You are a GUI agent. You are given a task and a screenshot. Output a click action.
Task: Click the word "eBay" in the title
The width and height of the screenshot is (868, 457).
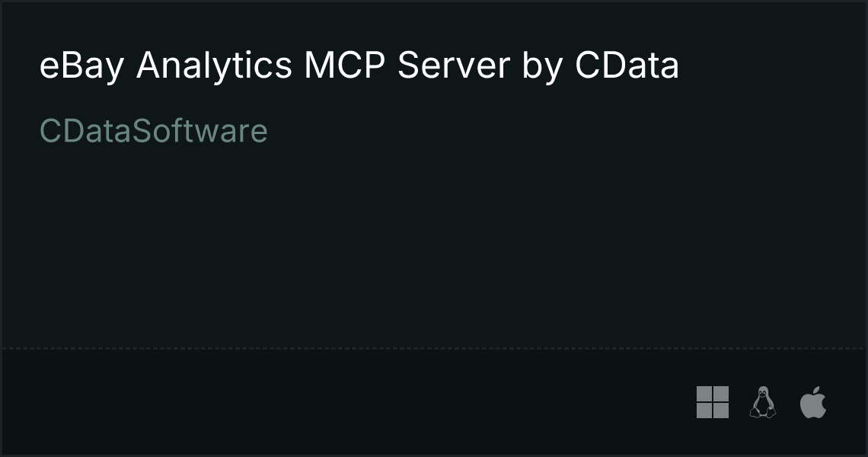pos(82,66)
